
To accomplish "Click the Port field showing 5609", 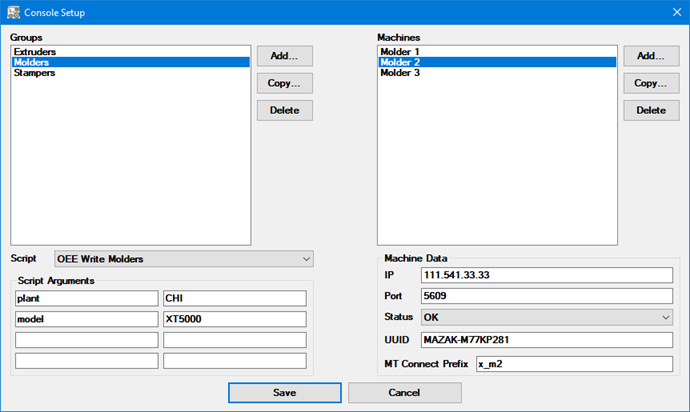I will point(546,296).
